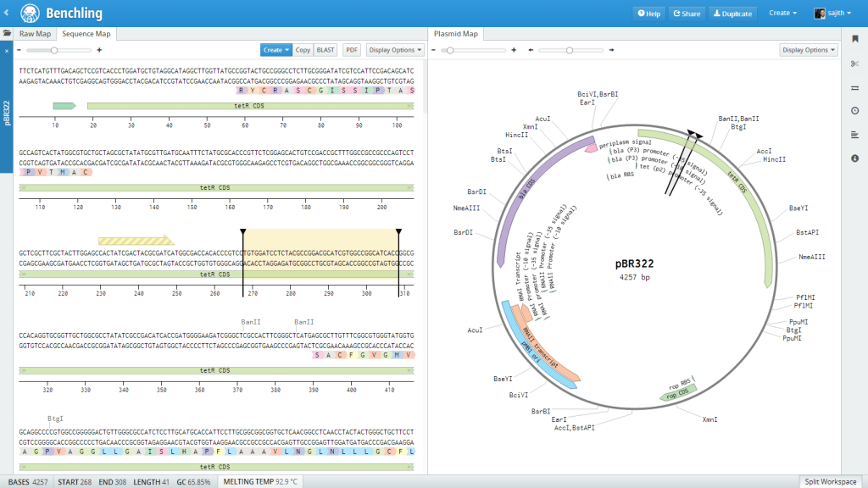The image size is (868, 488).
Task: Switch to the Raw Map tab
Action: [x=36, y=34]
